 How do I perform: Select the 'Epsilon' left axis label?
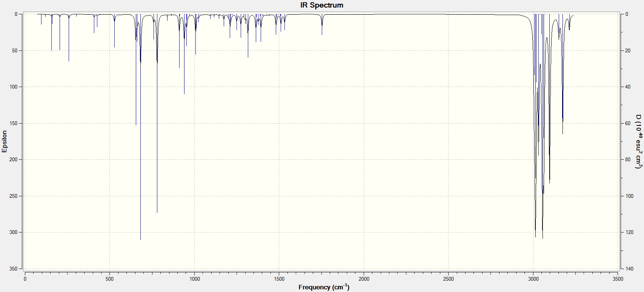[x=5, y=141]
